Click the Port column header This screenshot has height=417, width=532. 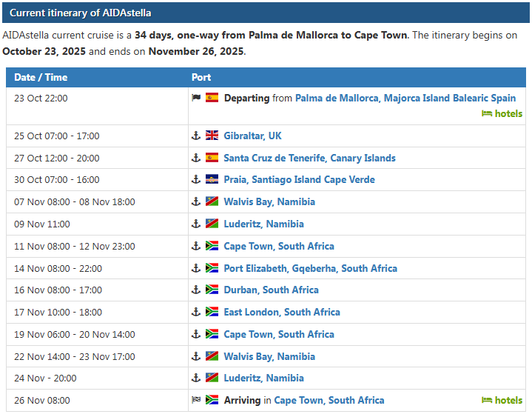pyautogui.click(x=201, y=77)
